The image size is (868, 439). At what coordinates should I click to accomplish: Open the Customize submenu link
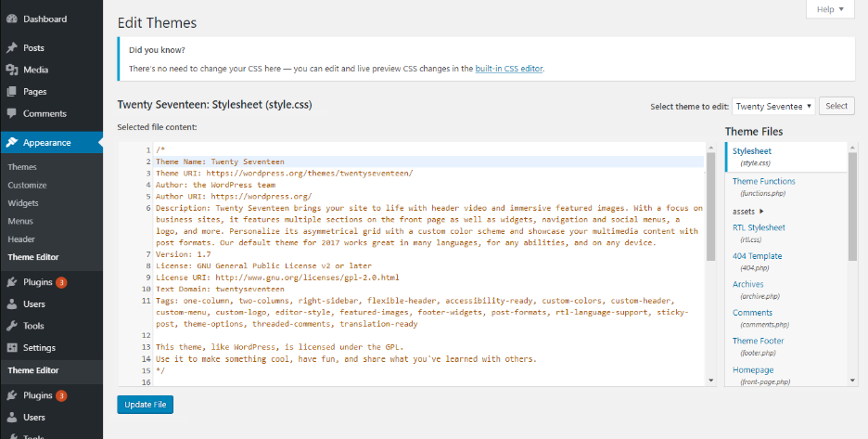[x=27, y=185]
